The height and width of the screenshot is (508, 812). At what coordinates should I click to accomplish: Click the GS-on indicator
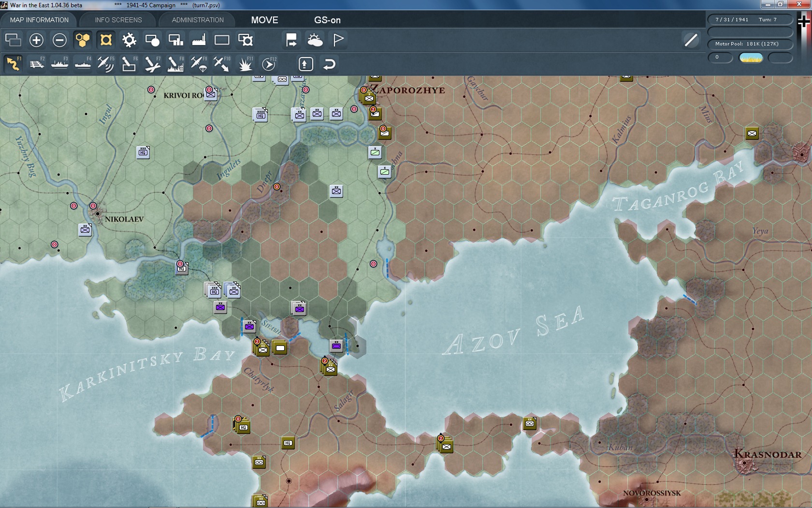tap(327, 20)
